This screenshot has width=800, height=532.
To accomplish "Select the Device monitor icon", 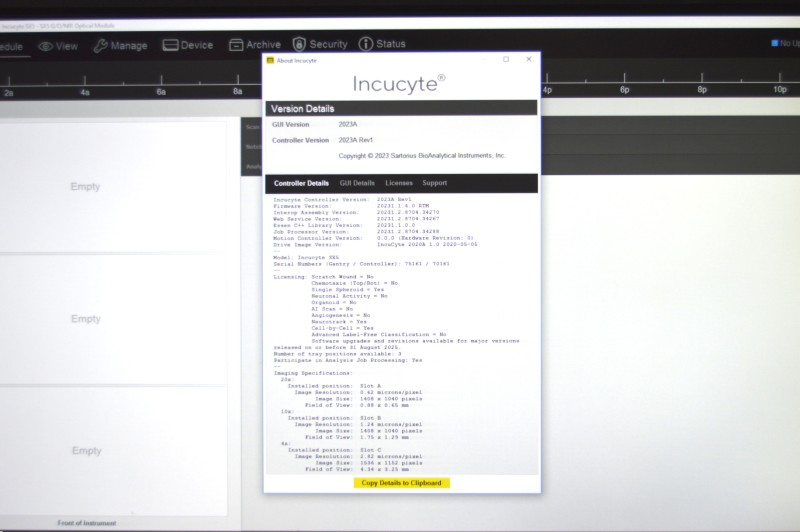I will 170,45.
